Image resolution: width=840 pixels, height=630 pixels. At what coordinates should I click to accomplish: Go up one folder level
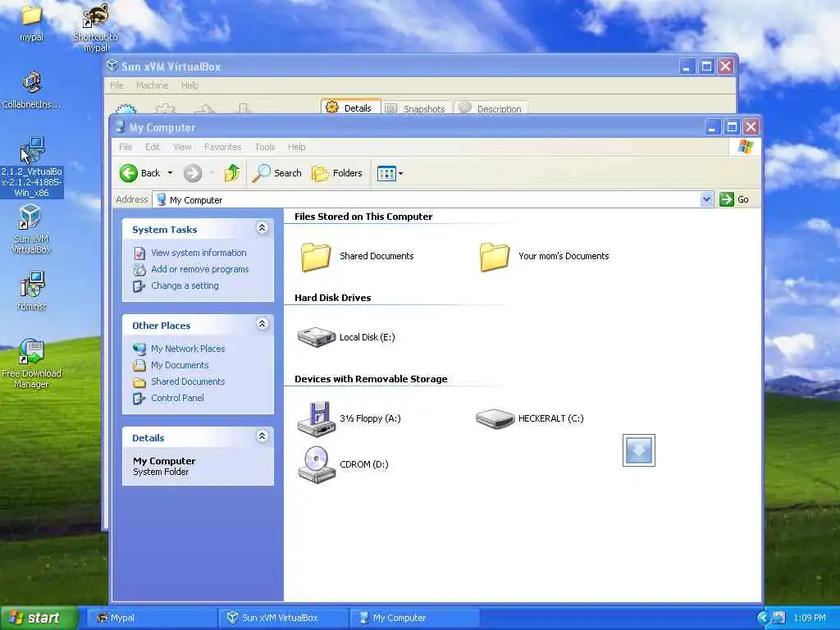[x=232, y=173]
